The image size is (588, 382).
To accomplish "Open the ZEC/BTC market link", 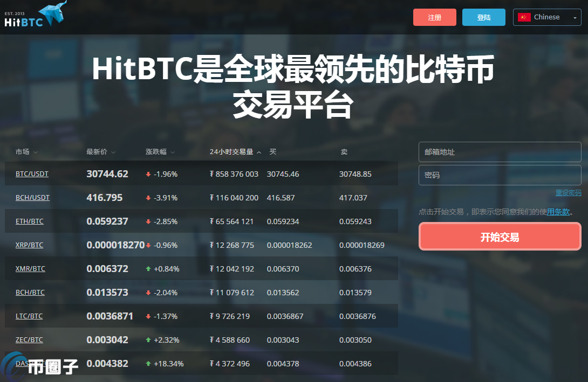I will coord(29,339).
